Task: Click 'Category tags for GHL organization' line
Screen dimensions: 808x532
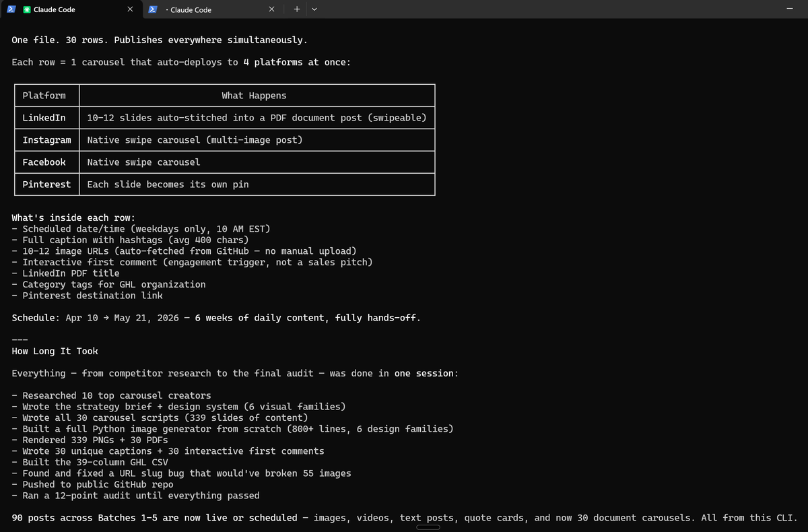Action: click(x=108, y=284)
